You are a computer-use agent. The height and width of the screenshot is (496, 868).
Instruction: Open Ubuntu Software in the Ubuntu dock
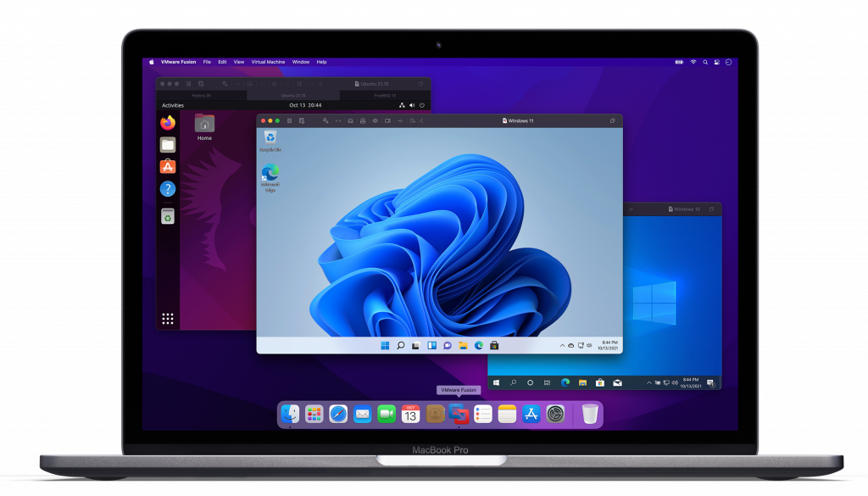[x=168, y=167]
